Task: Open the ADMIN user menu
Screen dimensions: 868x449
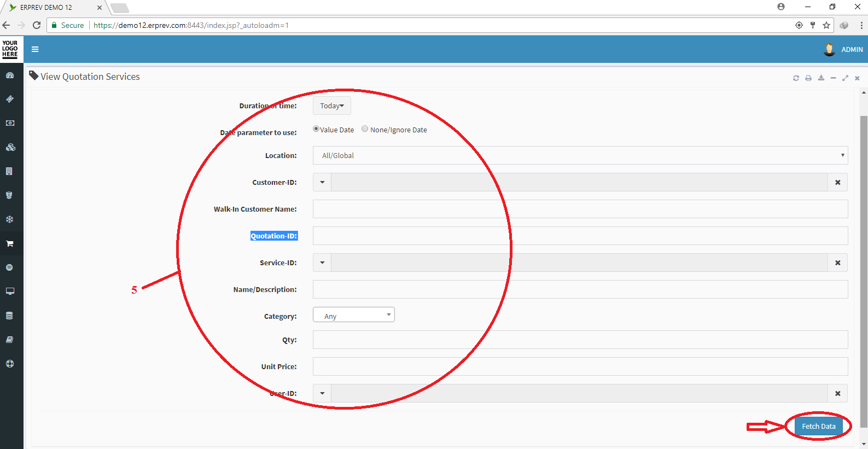Action: (852, 49)
